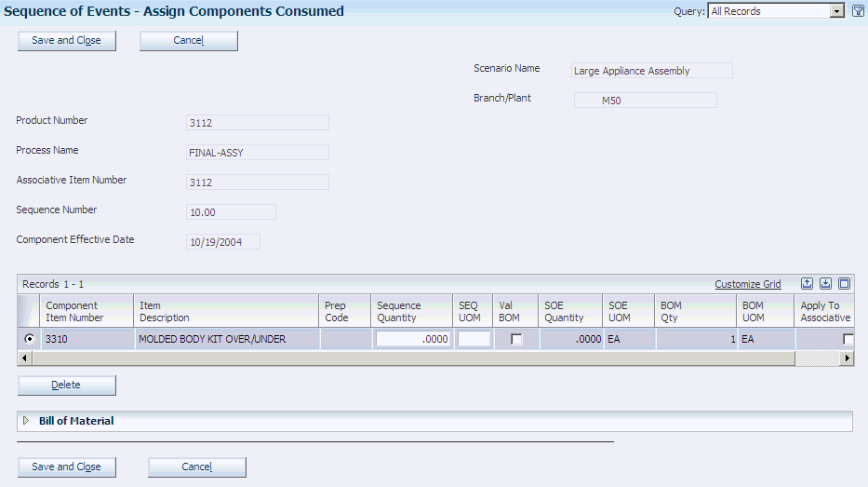868x487 pixels.
Task: Click the empty Prep Code cell for 3310
Action: pos(345,339)
